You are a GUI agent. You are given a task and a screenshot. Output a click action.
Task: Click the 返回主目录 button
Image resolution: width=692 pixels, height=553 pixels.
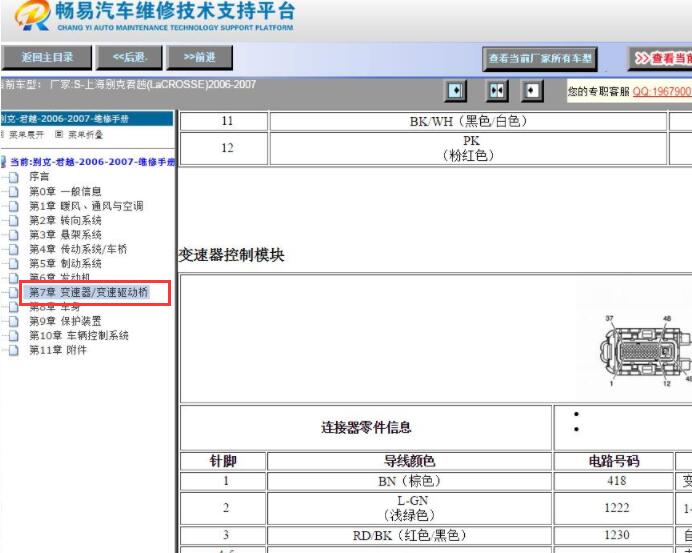(x=46, y=57)
